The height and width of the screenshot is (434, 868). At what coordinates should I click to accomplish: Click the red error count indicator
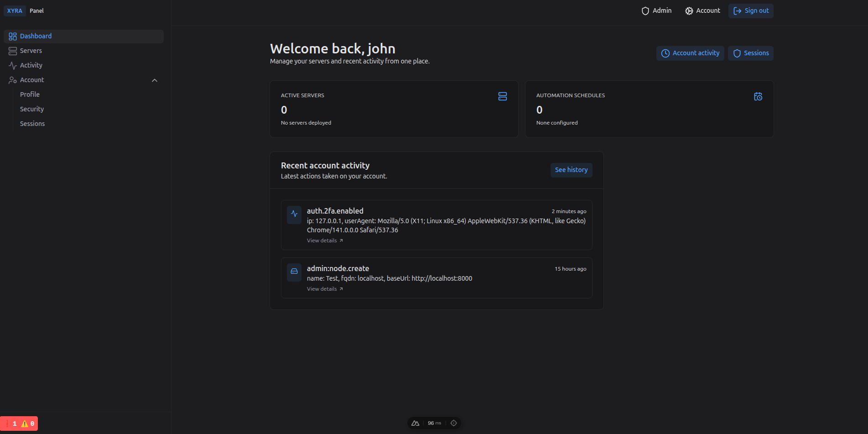(12, 424)
